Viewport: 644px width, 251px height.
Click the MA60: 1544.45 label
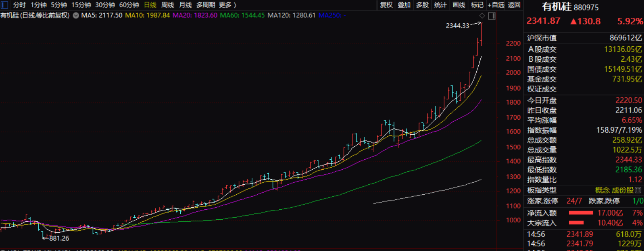(242, 15)
